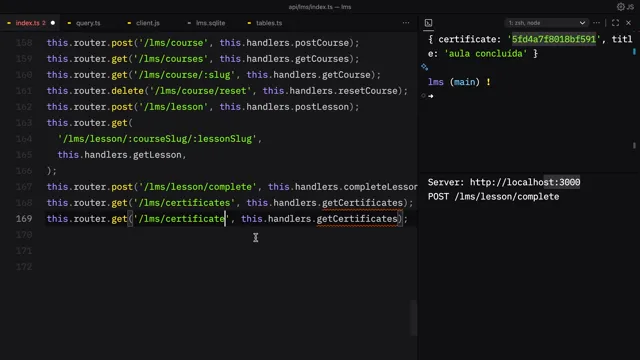Click line number 169 in gutter
Image resolution: width=640 pixels, height=360 pixels.
(24, 219)
